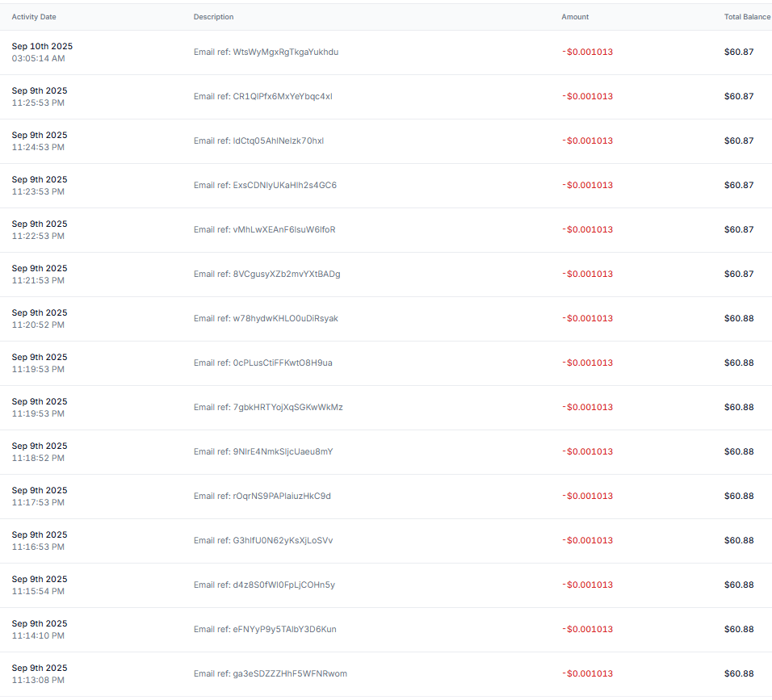
Task: Open the email ref starting with CR1QlPfx6
Action: [262, 97]
